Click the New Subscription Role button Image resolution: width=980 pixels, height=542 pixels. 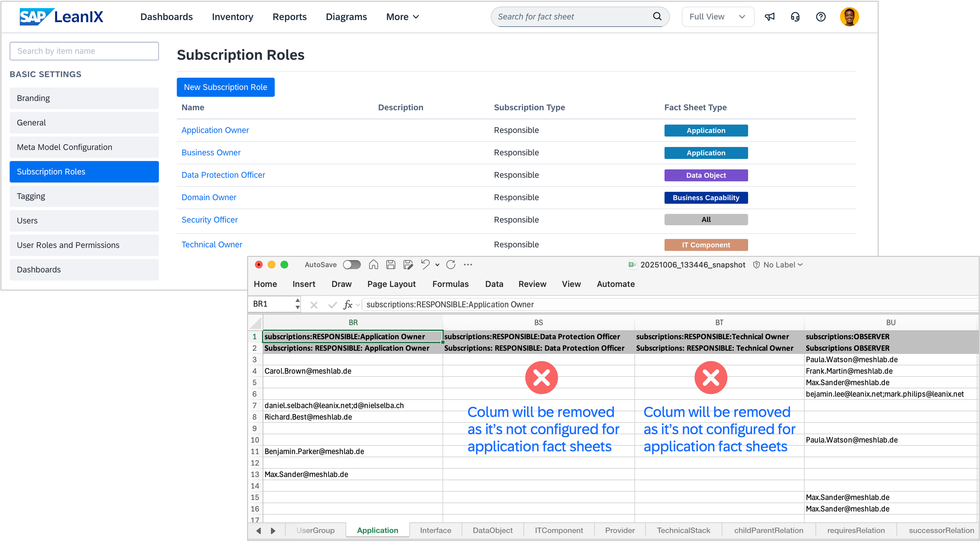[225, 87]
